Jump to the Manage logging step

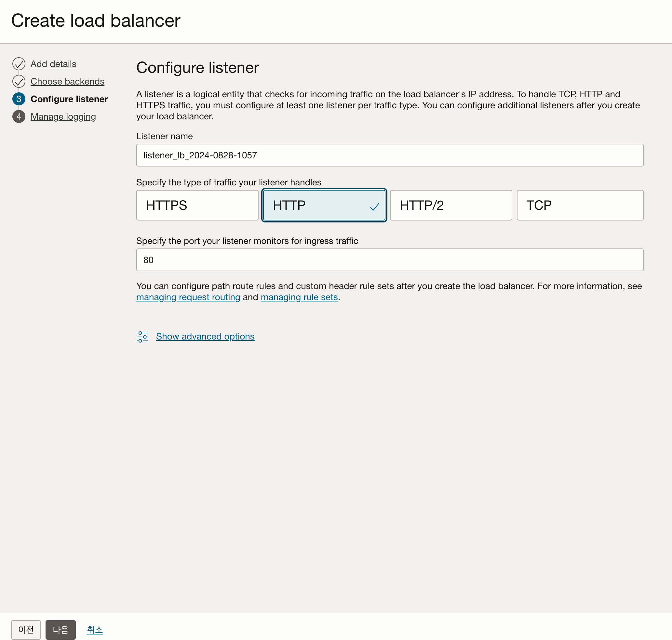point(63,117)
